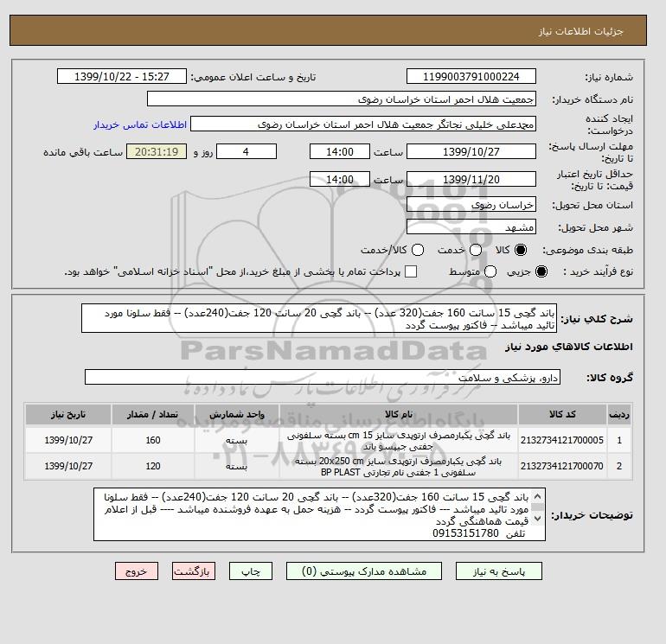This screenshot has width=666, height=644.
Task: Click the announcement date field 1399/10/22 - 15:27
Action: [x=122, y=76]
